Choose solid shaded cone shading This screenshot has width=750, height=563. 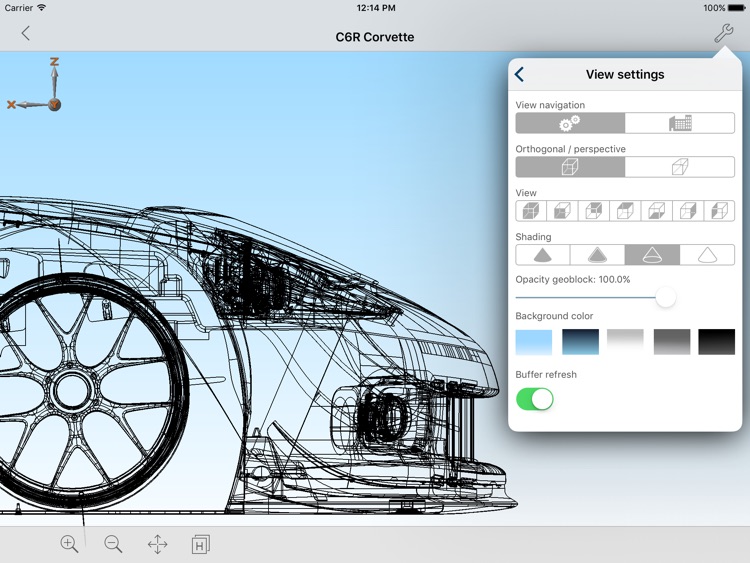point(543,255)
